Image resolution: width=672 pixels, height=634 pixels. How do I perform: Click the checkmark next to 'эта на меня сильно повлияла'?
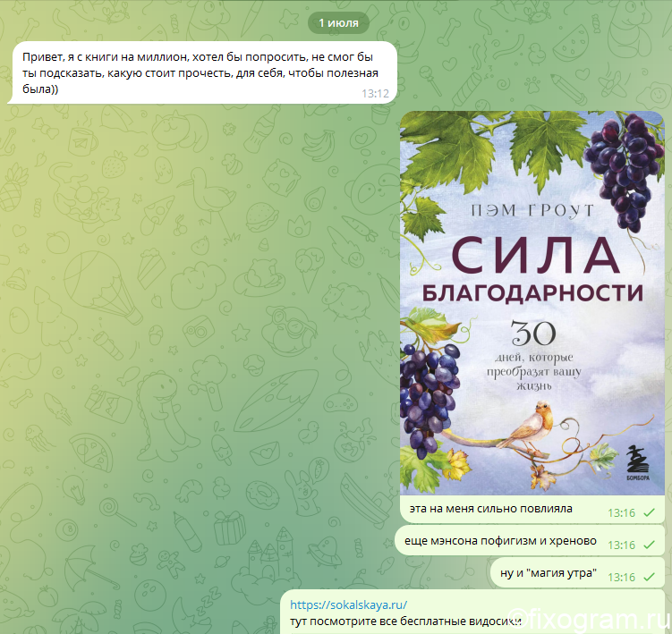(x=650, y=512)
